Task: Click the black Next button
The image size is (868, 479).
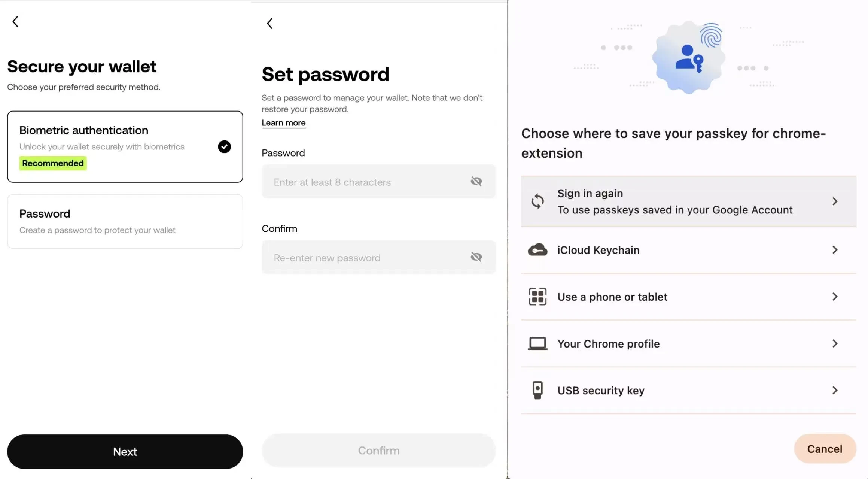Action: pyautogui.click(x=125, y=452)
